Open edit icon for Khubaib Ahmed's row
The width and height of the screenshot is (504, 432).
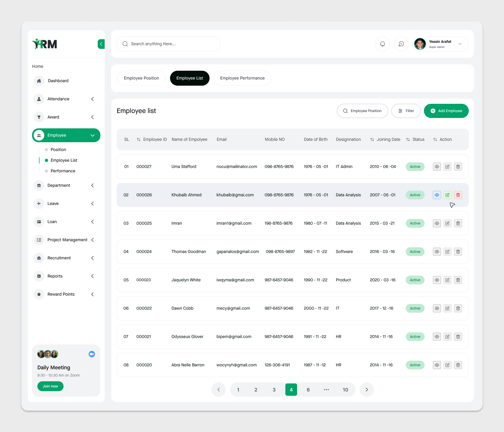pyautogui.click(x=447, y=195)
